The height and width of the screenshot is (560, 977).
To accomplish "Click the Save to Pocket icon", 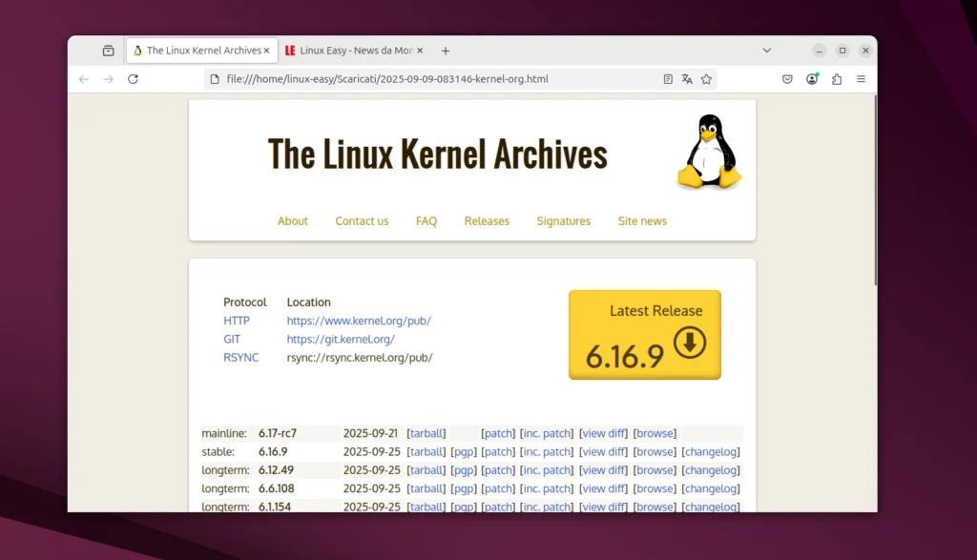I will [787, 79].
